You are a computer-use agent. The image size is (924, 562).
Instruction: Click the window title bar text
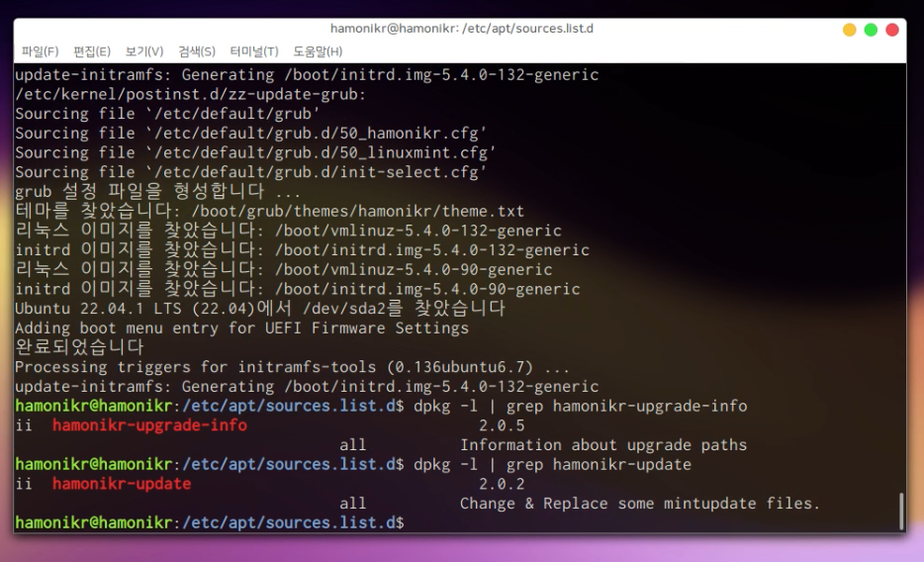(x=461, y=29)
